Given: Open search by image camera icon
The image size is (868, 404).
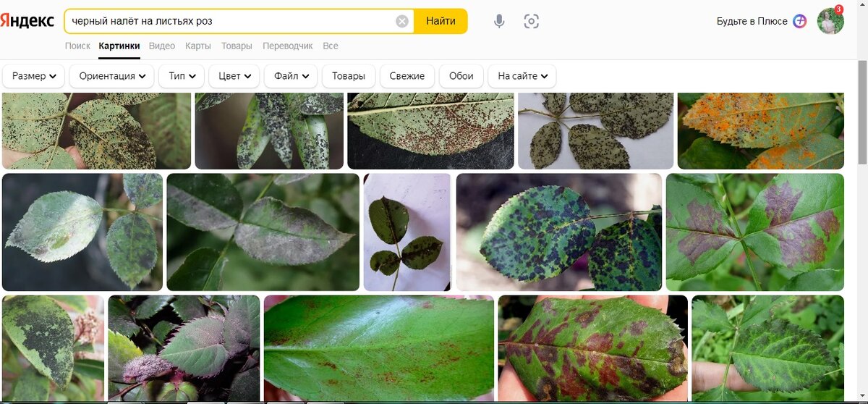Looking at the screenshot, I should coord(532,21).
